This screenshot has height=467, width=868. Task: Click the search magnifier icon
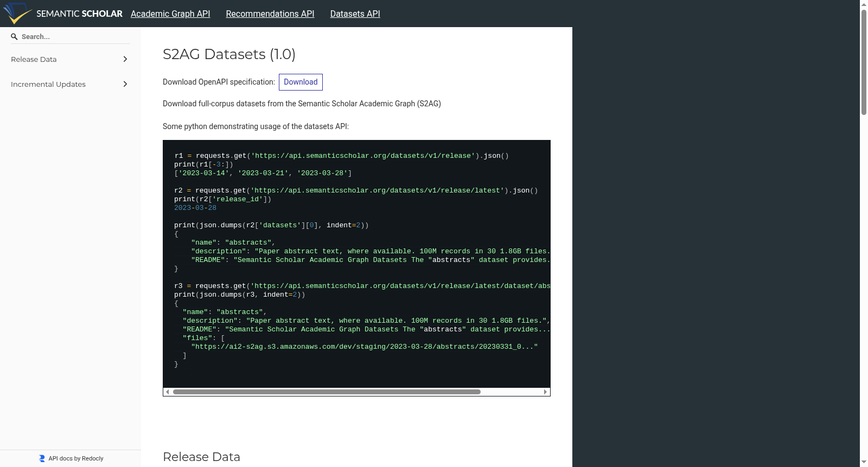point(15,37)
